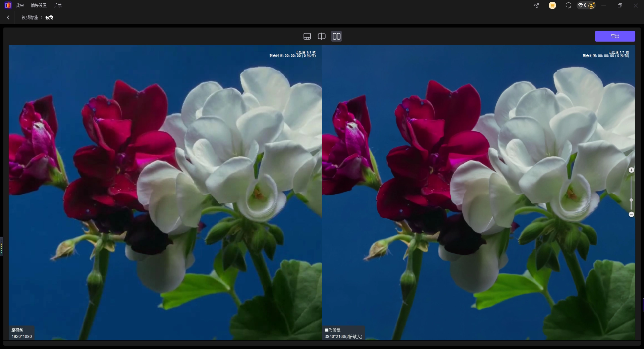644x349 pixels.
Task: Click the app logo icon
Action: coord(8,5)
